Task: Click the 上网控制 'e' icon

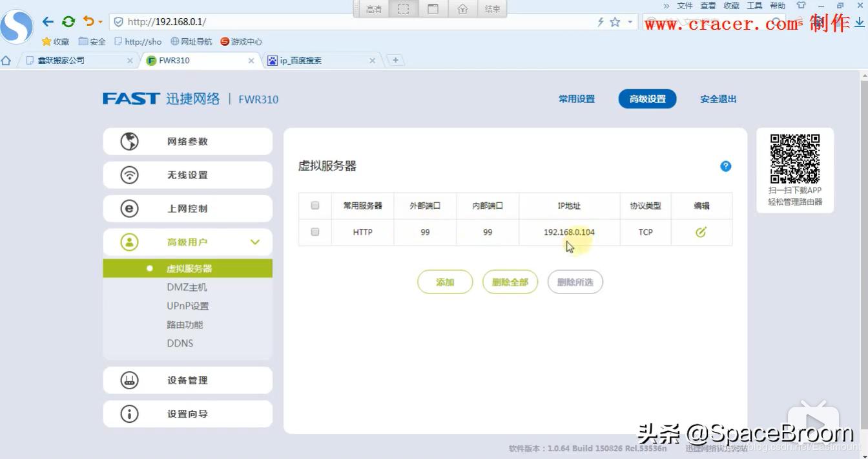Action: 128,208
